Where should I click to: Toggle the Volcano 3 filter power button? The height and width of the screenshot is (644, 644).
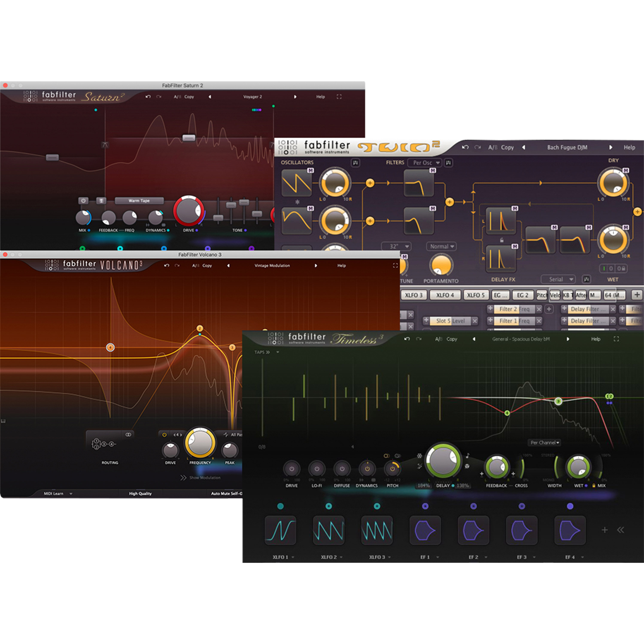click(164, 435)
